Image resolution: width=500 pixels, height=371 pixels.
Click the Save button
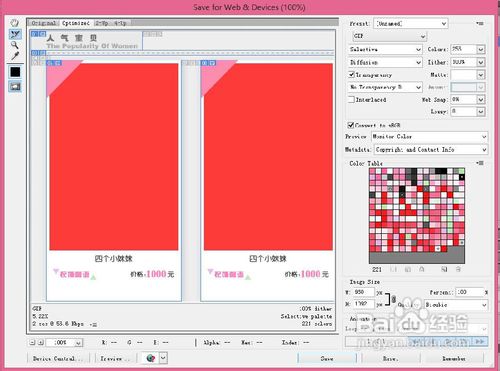pyautogui.click(x=327, y=359)
